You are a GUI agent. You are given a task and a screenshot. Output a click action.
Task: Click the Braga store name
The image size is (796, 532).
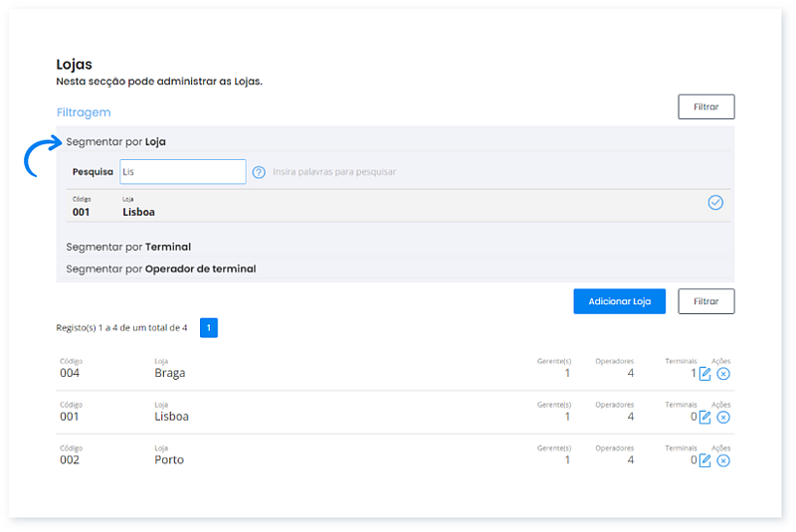170,374
